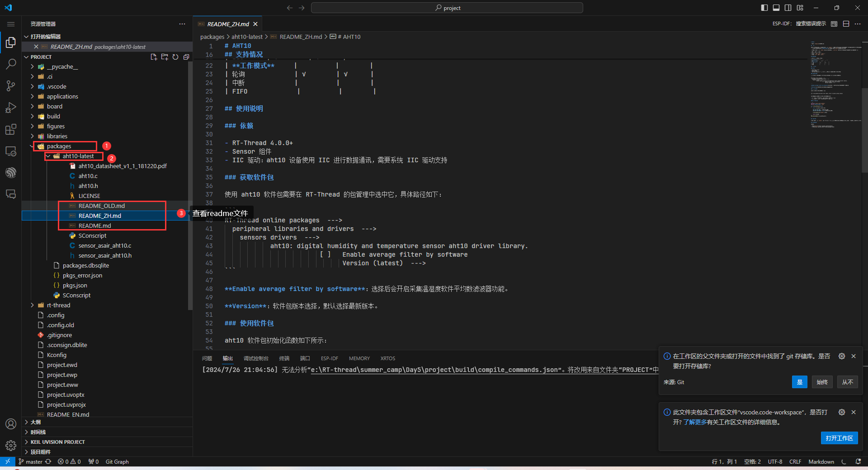Click the editor vertical scrollbar

click(x=864, y=130)
